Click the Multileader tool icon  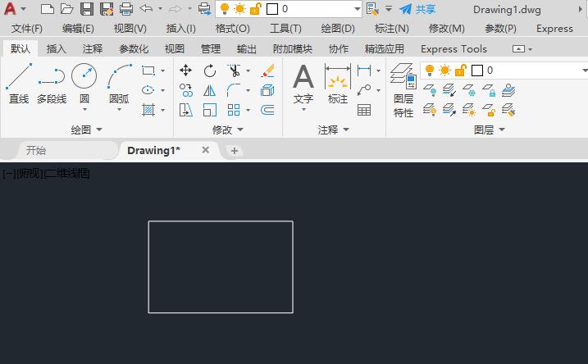(364, 90)
